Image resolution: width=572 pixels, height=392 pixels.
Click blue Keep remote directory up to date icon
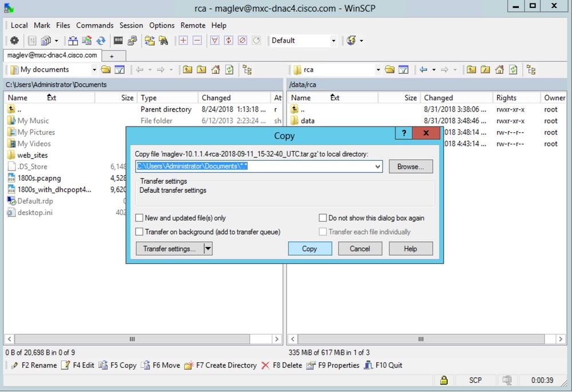tap(101, 41)
